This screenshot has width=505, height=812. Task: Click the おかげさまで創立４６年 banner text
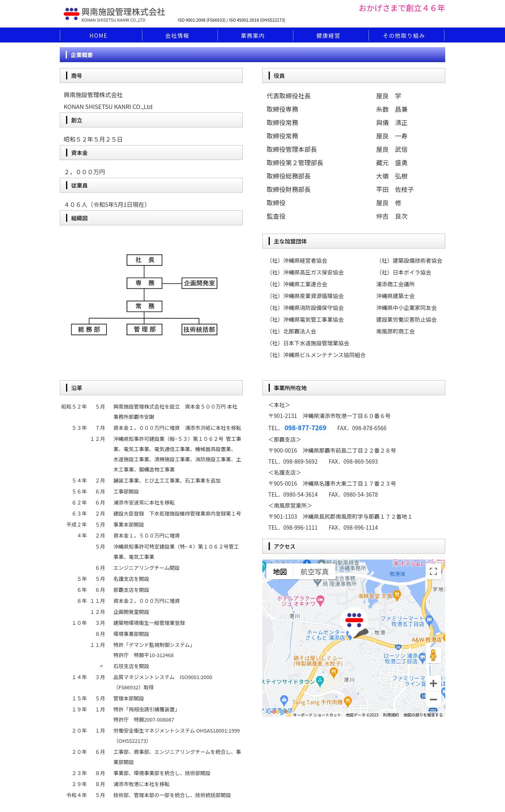(x=402, y=8)
